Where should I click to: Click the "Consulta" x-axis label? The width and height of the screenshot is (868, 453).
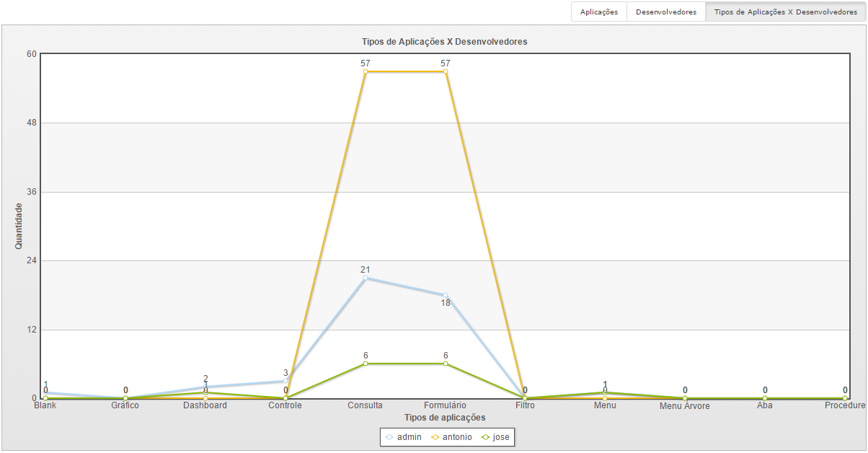(x=366, y=405)
